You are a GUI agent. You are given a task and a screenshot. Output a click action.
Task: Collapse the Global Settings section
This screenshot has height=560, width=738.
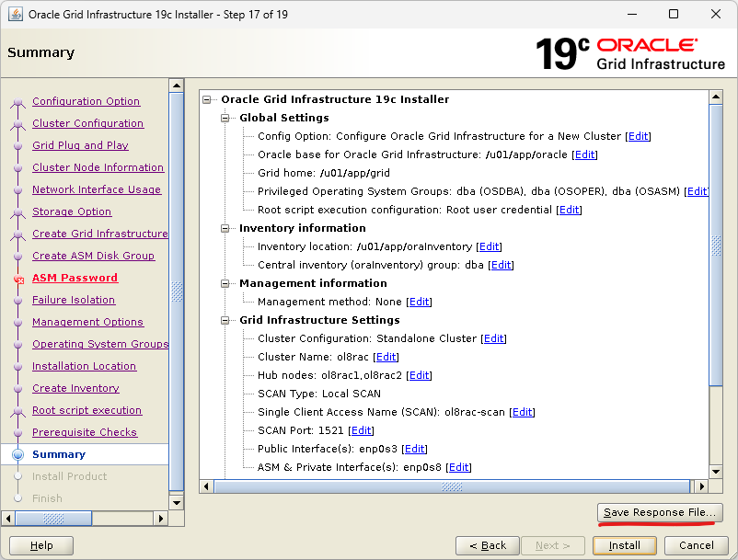[x=225, y=118]
